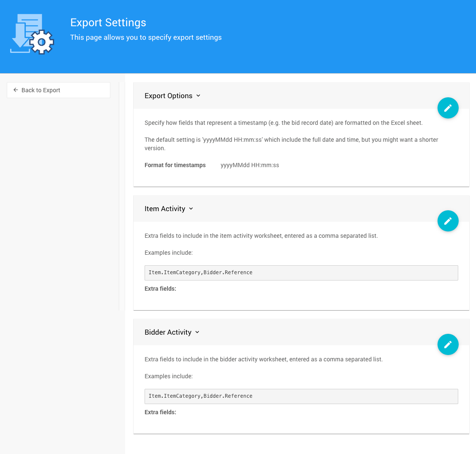Click Item Activity example code box
This screenshot has height=454, width=476.
tap(301, 272)
